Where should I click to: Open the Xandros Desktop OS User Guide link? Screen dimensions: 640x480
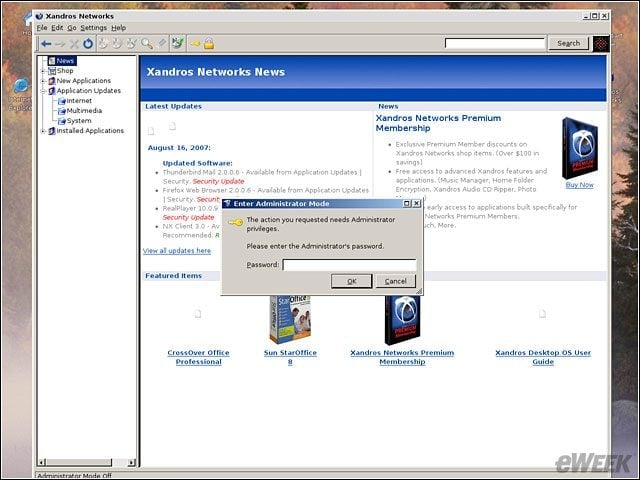pos(543,357)
